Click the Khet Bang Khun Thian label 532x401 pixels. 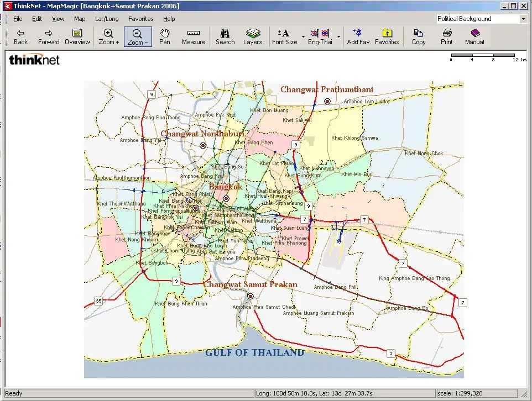[181, 303]
